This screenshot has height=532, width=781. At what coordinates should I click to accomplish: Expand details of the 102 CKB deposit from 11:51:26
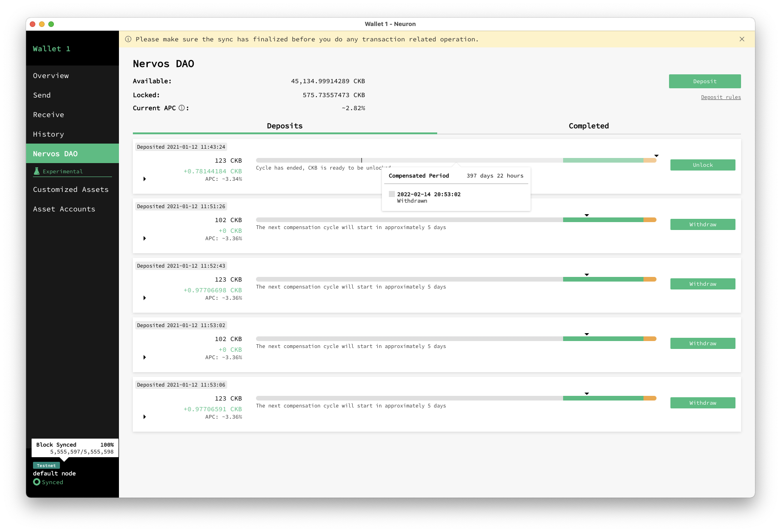[144, 238]
